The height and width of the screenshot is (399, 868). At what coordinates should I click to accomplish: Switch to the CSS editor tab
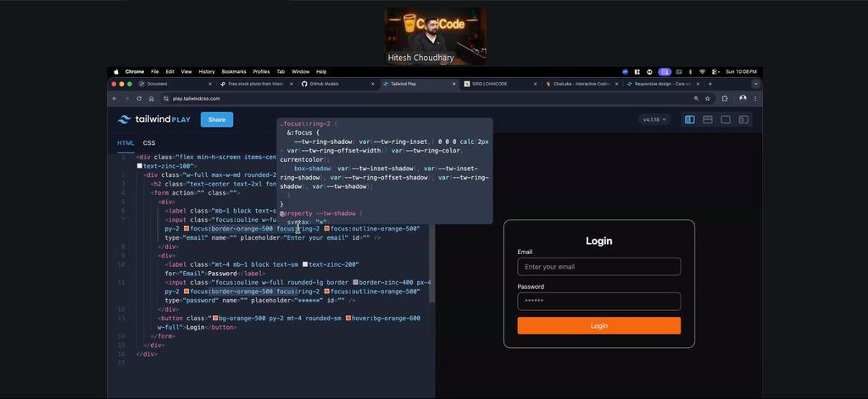click(x=149, y=143)
